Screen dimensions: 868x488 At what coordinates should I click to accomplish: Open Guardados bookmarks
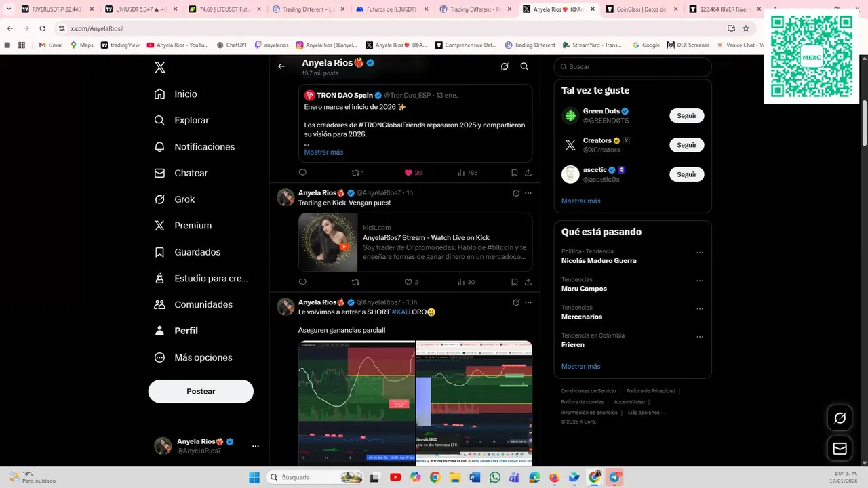(187, 252)
